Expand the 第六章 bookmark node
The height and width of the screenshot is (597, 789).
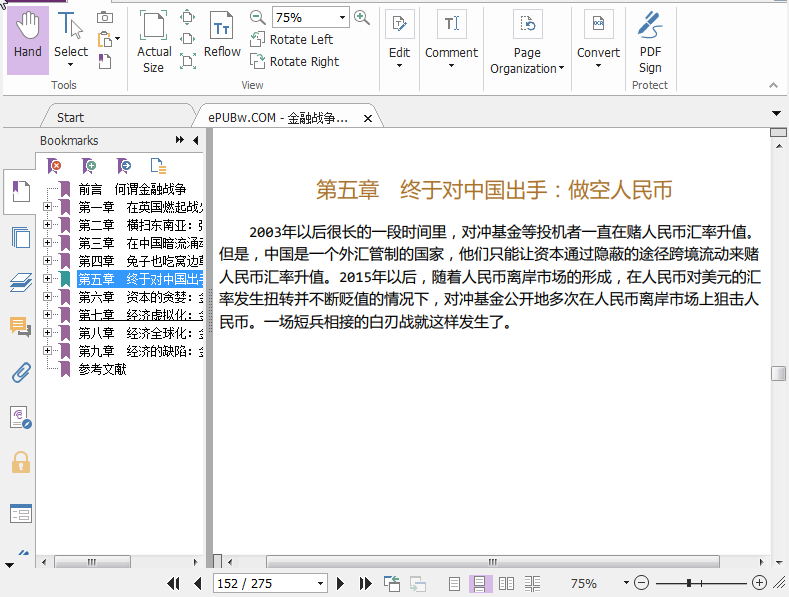click(x=47, y=296)
